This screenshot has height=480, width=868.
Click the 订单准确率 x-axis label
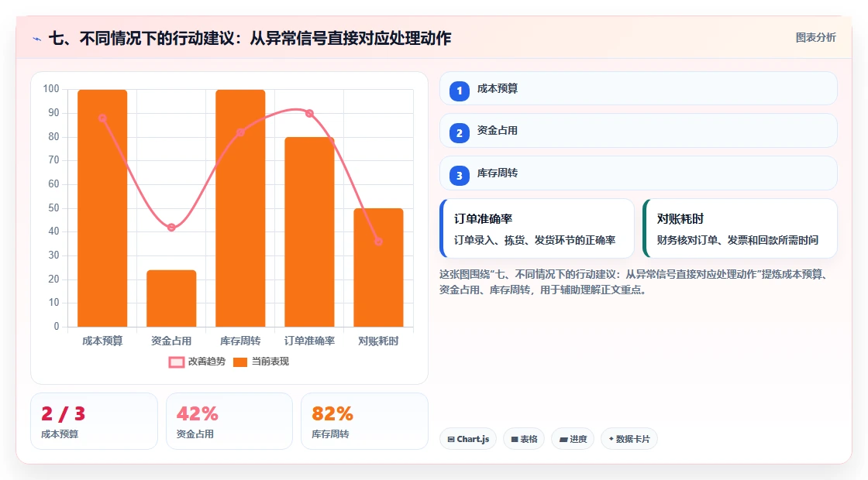[x=309, y=341]
